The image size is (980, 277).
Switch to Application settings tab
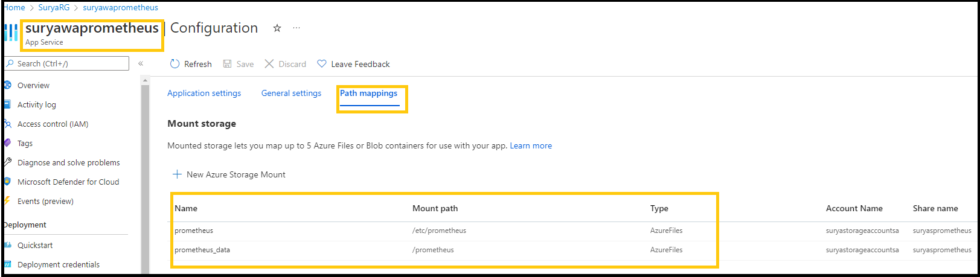tap(204, 93)
